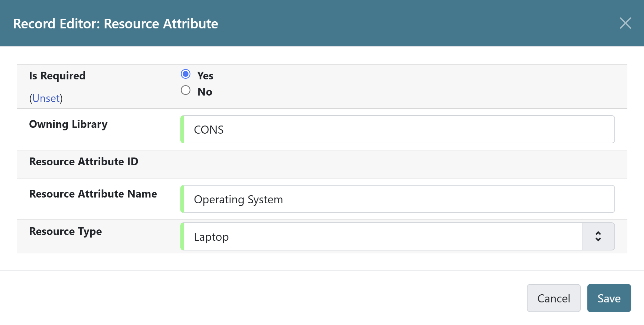Screen dimensions: 644x325
Task: Click the Record Editor dialog title
Action: 115,23
